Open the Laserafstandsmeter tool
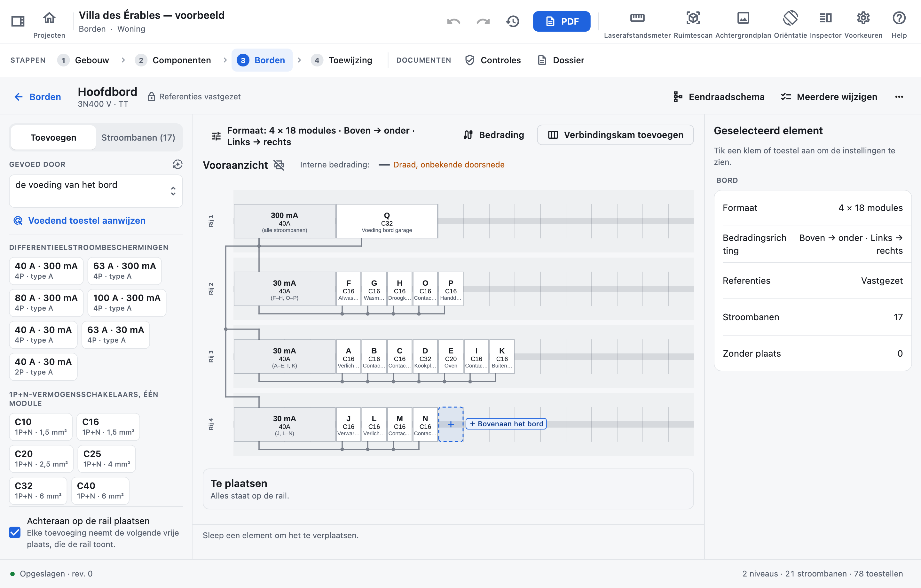This screenshot has width=921, height=588. tap(637, 25)
